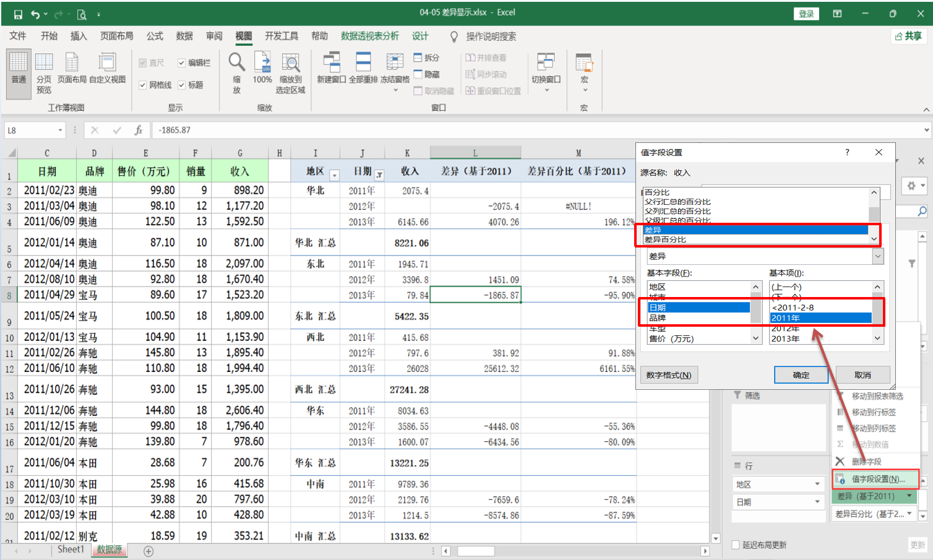This screenshot has width=933, height=560.
Task: Click the Split (拆分) window icon
Action: tap(426, 58)
